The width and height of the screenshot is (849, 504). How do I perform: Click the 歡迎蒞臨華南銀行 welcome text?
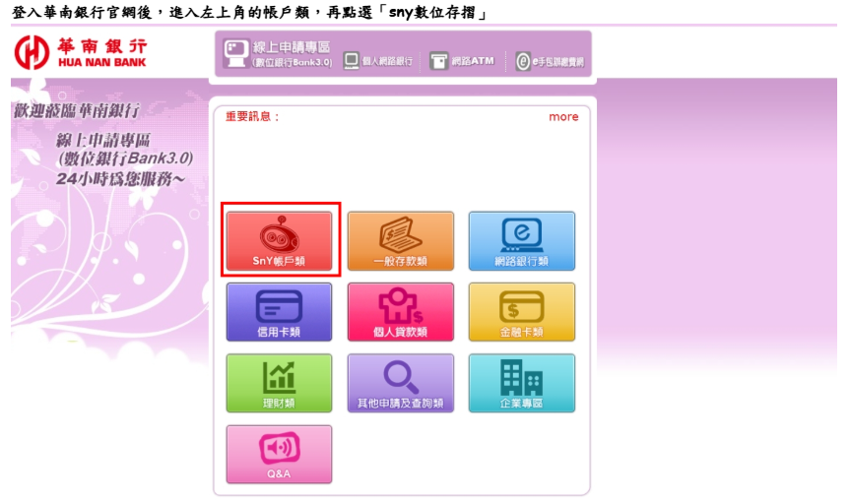[x=77, y=111]
